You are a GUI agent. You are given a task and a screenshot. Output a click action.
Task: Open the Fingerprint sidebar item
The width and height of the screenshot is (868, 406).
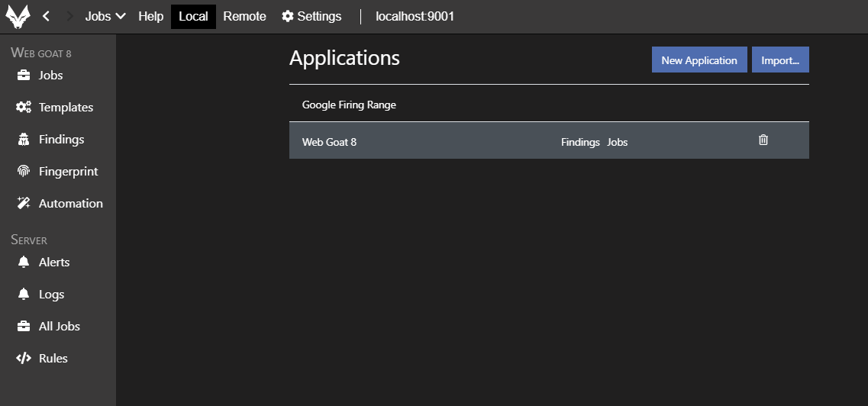tap(68, 172)
